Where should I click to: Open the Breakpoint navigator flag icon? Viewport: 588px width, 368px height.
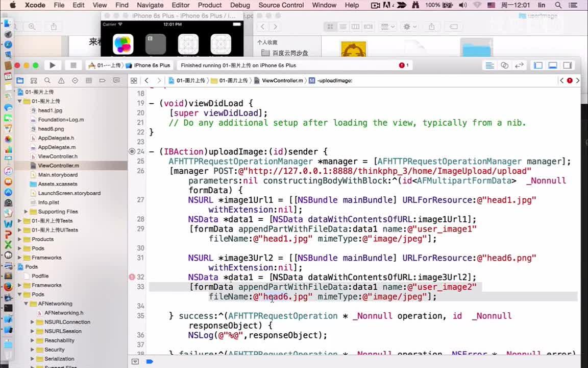103,80
